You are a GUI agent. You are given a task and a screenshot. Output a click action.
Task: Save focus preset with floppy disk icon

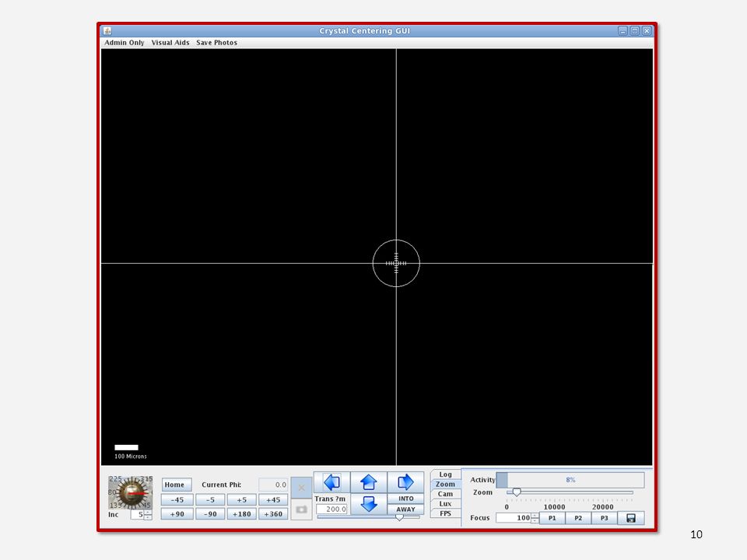click(x=631, y=518)
